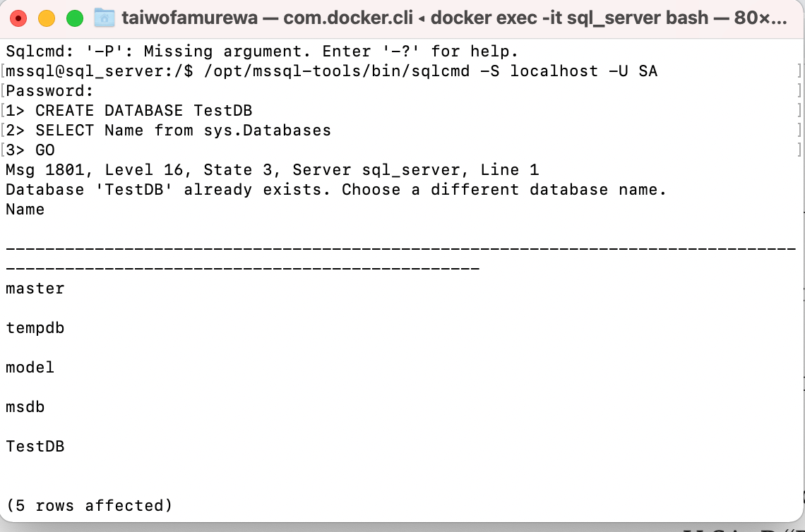
Task: Click the yellow minimize traffic light
Action: tap(47, 18)
